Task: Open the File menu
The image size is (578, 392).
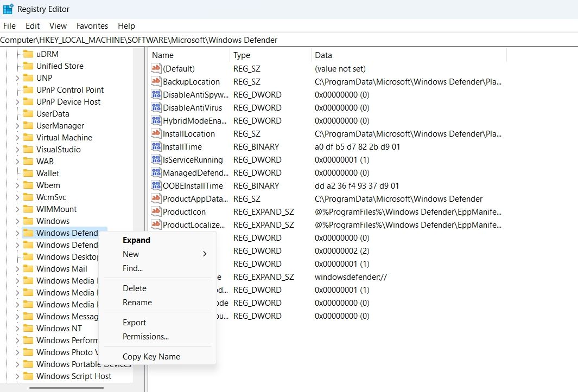Action: point(10,26)
